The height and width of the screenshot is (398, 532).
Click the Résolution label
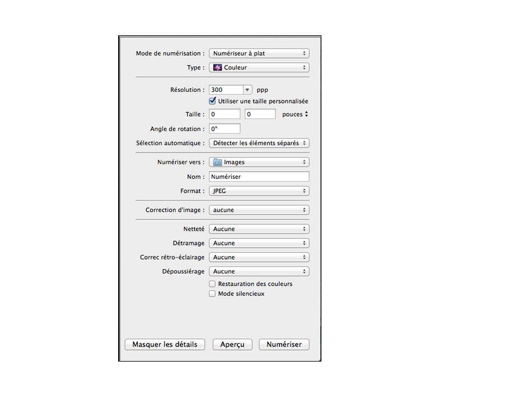coord(187,90)
